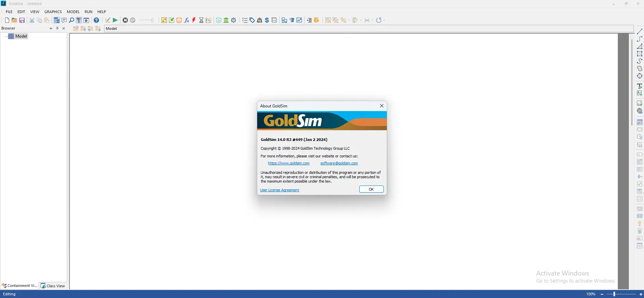The image size is (644, 298).
Task: Click the networked computers icon
Action: click(x=284, y=20)
